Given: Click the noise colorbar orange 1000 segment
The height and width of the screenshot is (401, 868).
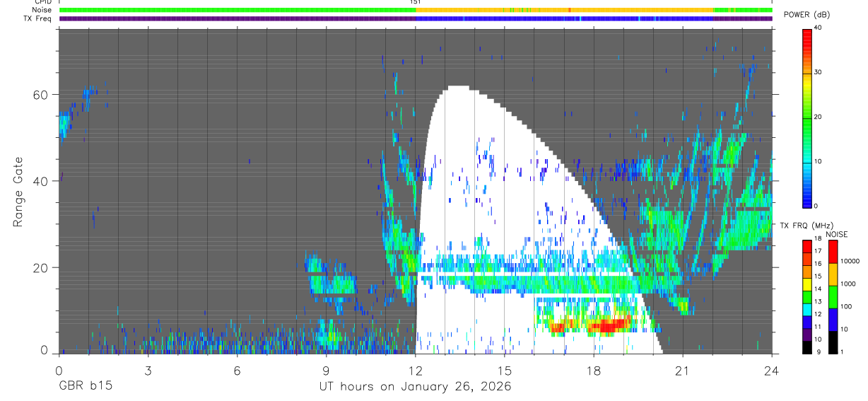Looking at the screenshot, I should 833,274.
